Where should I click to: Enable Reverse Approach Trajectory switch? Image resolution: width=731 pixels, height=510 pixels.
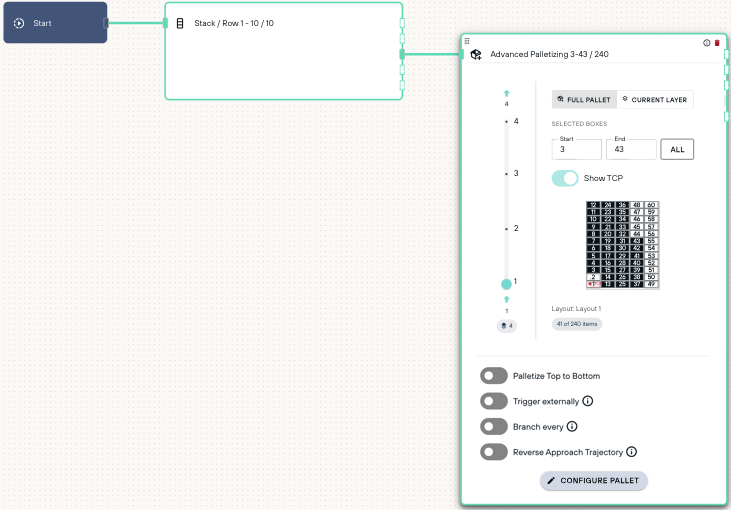494,452
